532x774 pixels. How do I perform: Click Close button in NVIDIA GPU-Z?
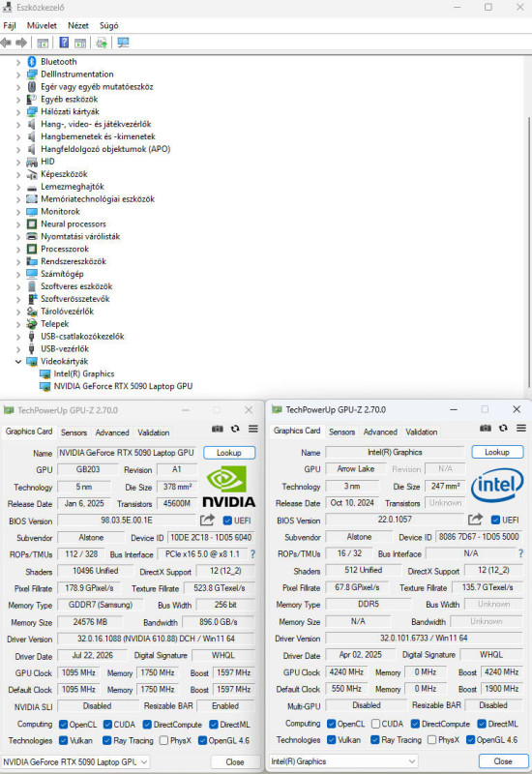click(x=235, y=762)
